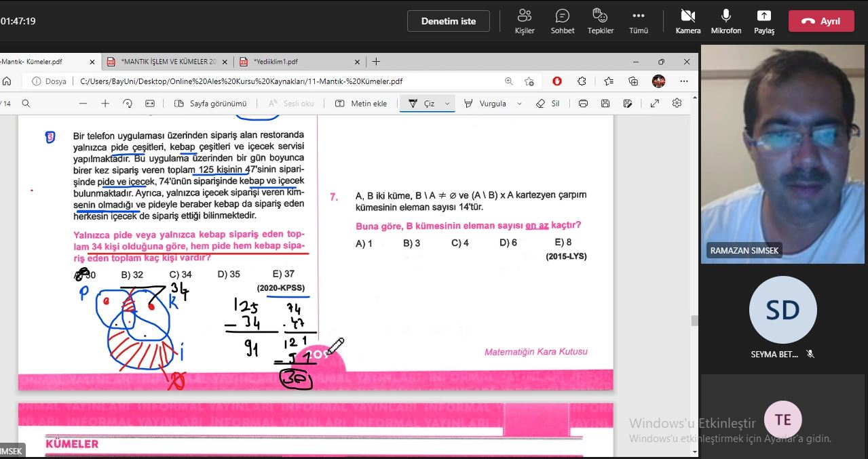Click the question number 7. label
868x459 pixels.
[333, 197]
